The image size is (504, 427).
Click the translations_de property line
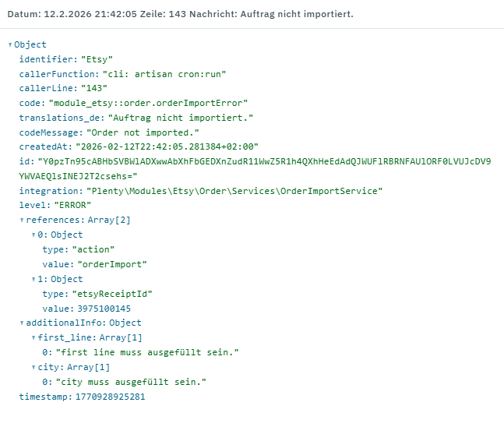point(136,118)
